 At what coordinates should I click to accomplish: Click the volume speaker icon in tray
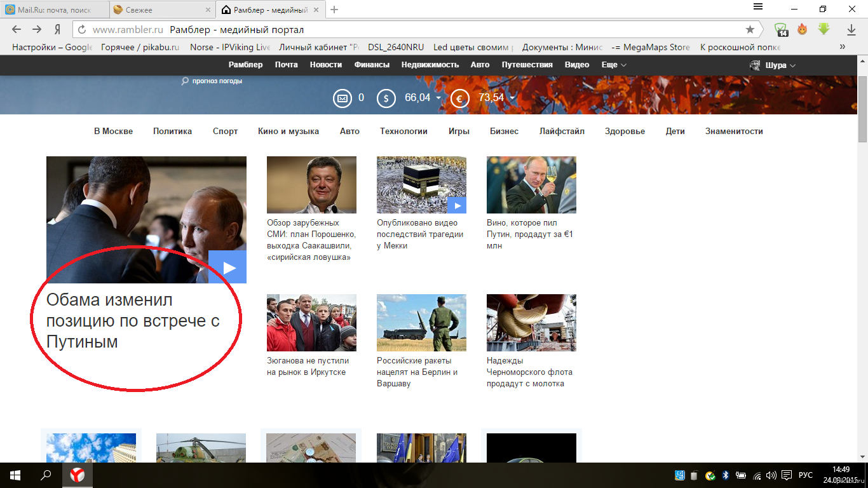click(x=771, y=475)
